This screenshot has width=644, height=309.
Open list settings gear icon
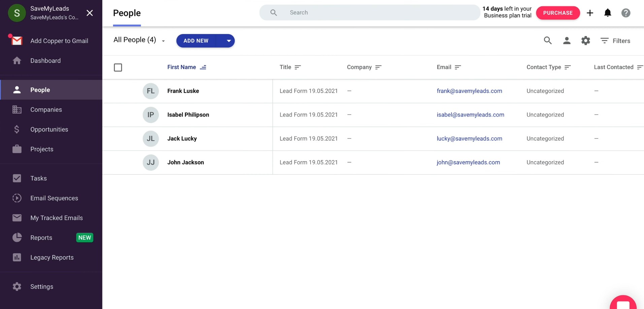coord(586,41)
